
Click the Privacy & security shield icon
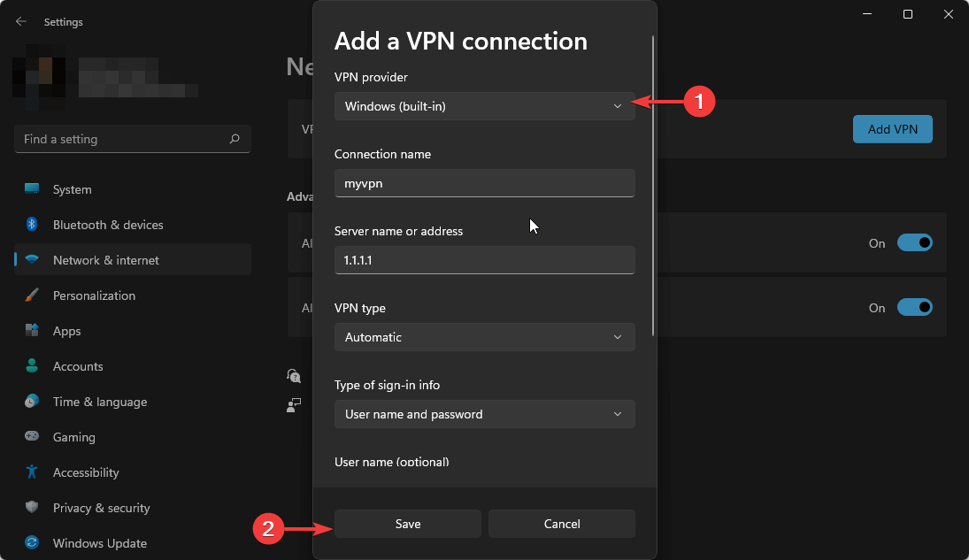click(x=32, y=507)
